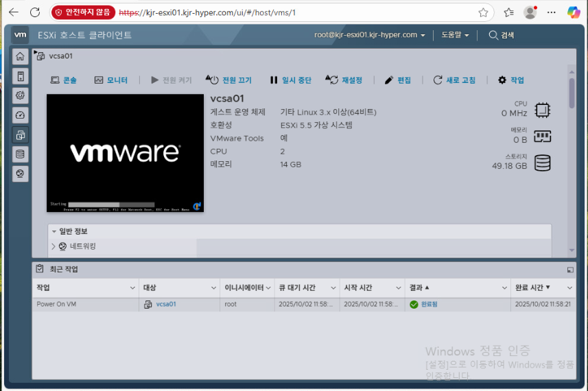Open the 완료 시간 column dropdown arrow
The image size is (588, 391).
[x=569, y=288]
